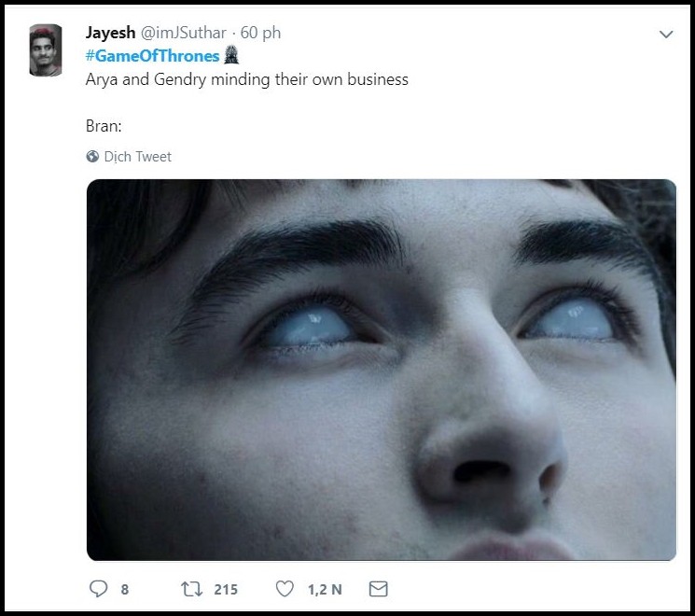695x616 pixels.
Task: Open Jayesh's profile from the display name
Action: pyautogui.click(x=111, y=33)
